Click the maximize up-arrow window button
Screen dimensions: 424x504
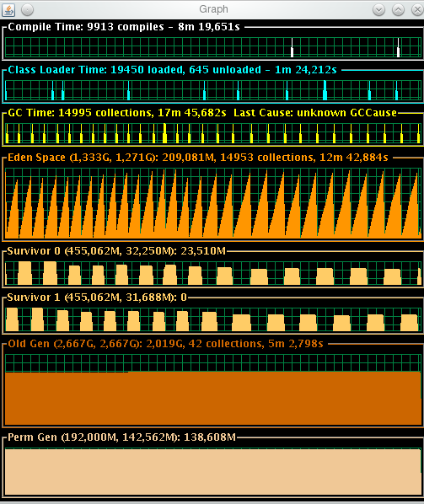coord(398,10)
